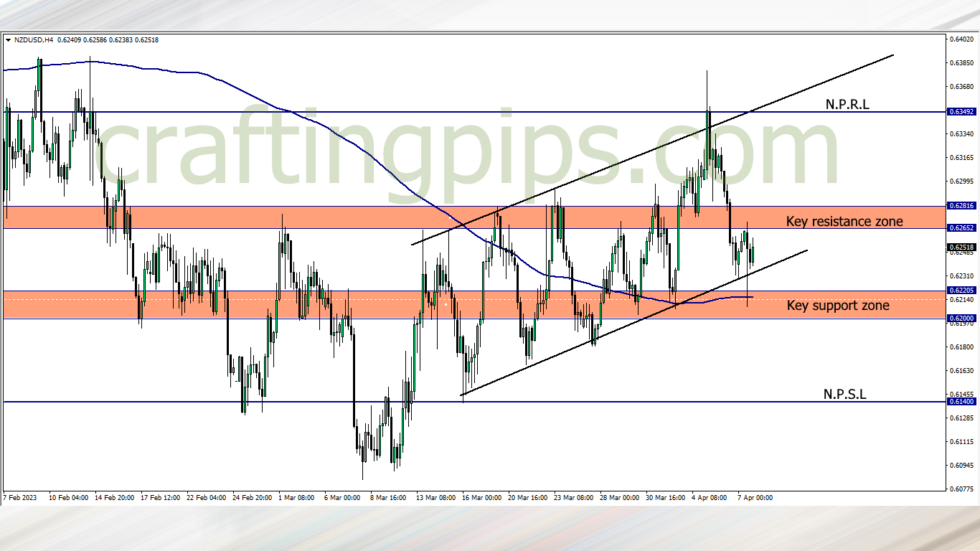This screenshot has height=551, width=980.
Task: Click the 0.61285 price axis value
Action: (961, 418)
